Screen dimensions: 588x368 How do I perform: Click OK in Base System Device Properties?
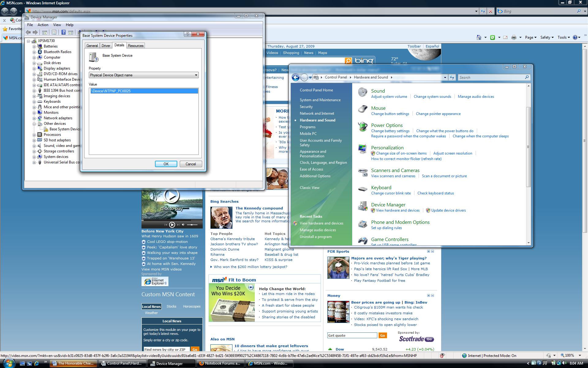(x=166, y=164)
